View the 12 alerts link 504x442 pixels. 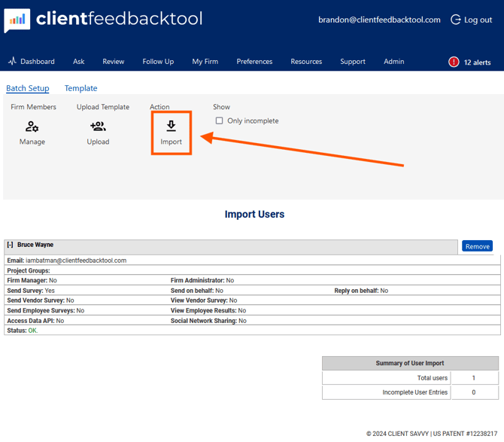click(477, 62)
